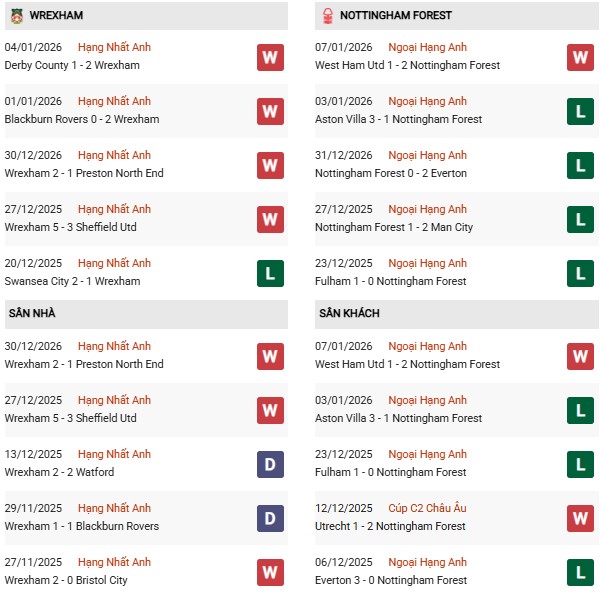600x594 pixels.
Task: Click the D badge for Wrexham–Blackburn Rovers 1-1
Action: (270, 518)
